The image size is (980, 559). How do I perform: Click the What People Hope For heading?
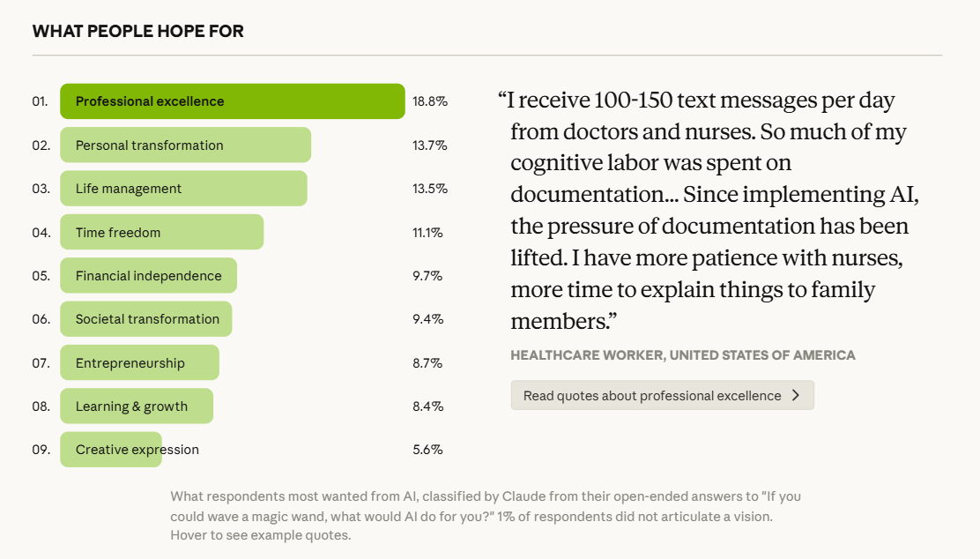tap(138, 32)
